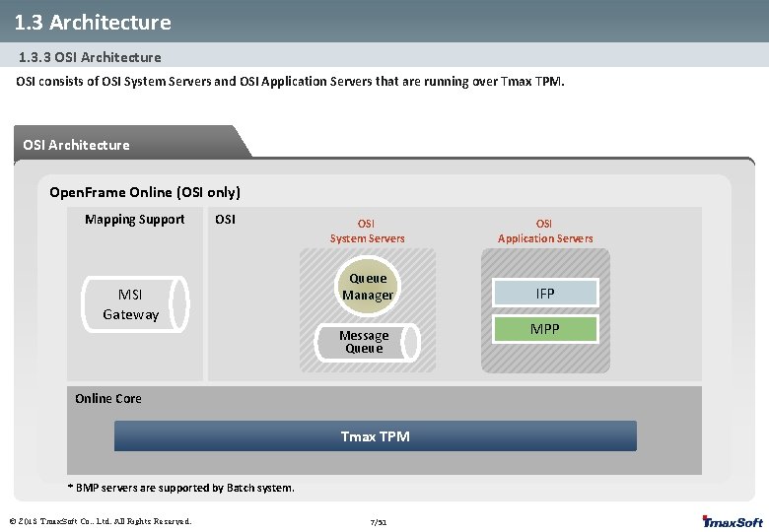This screenshot has height=532, width=769.
Task: Click the 'OSI consists of' description sentence
Action: [290, 82]
